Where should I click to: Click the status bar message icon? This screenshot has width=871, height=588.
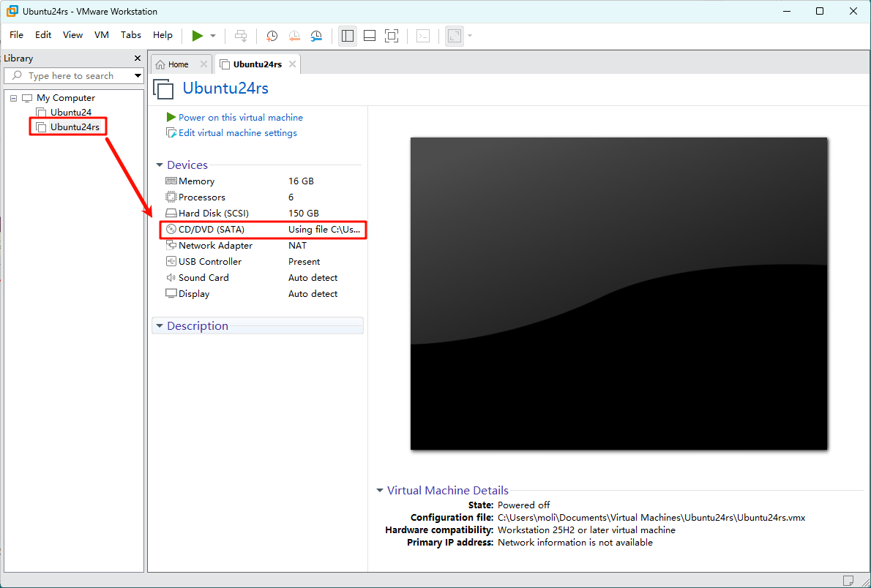[x=848, y=581]
